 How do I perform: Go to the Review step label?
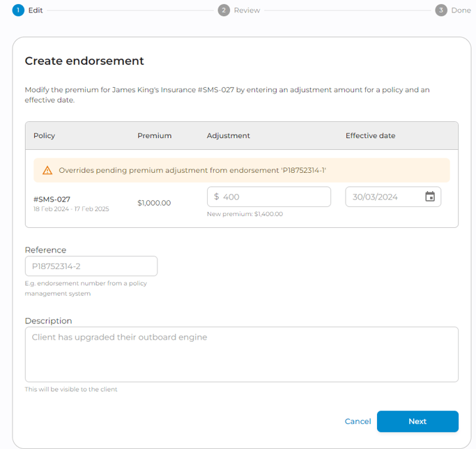tap(247, 10)
